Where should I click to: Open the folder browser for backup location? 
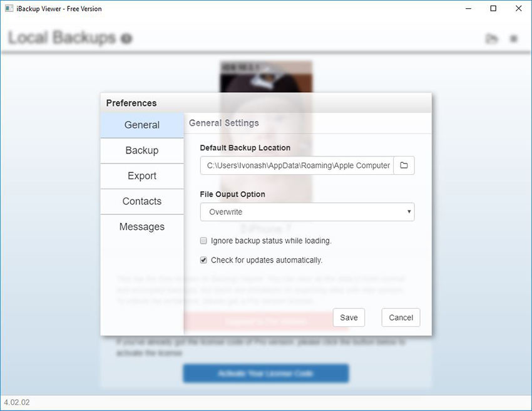404,165
